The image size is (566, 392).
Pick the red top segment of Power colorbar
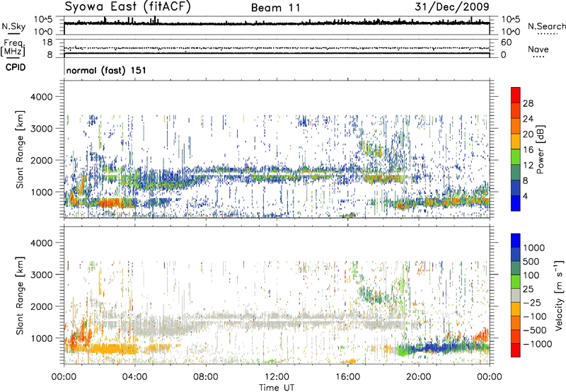pos(516,95)
